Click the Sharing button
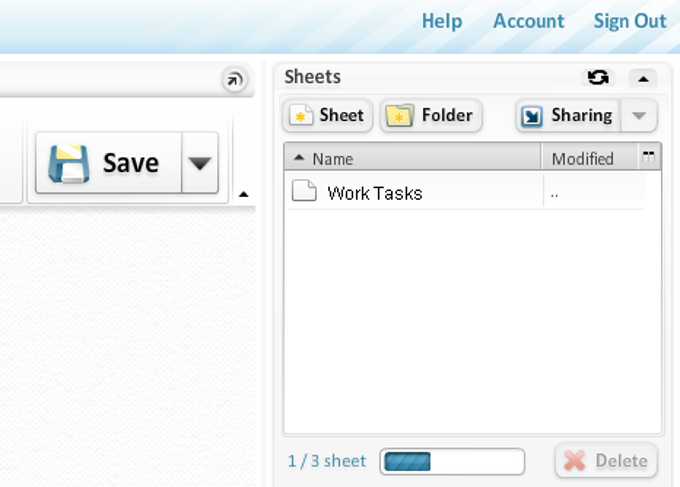Image resolution: width=680 pixels, height=487 pixels. pos(568,115)
